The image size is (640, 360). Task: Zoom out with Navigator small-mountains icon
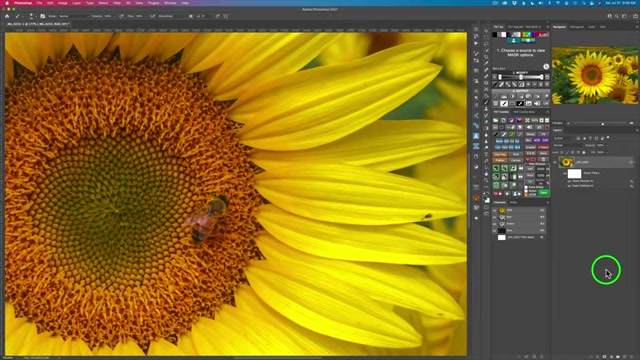click(x=568, y=124)
